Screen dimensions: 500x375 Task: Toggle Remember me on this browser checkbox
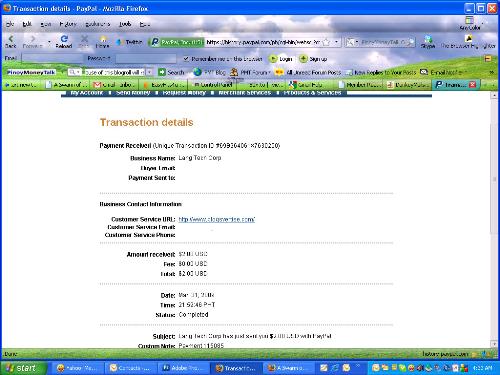[186, 59]
